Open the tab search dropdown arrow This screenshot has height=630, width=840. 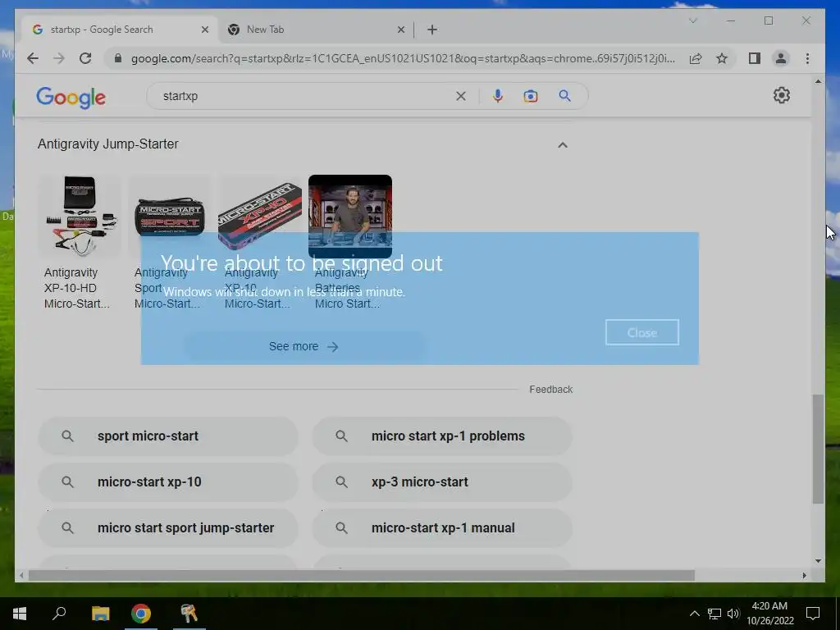[692, 21]
